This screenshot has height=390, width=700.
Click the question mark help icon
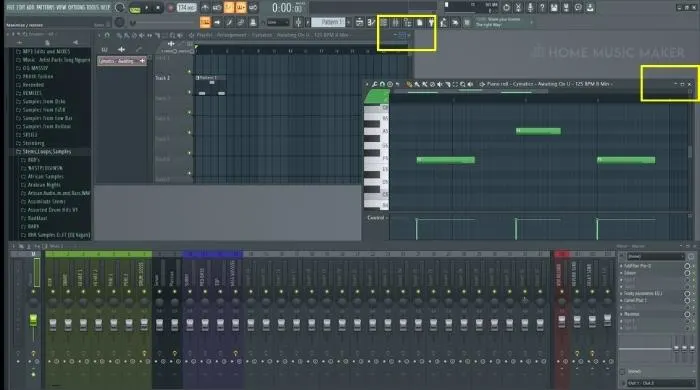542,8
